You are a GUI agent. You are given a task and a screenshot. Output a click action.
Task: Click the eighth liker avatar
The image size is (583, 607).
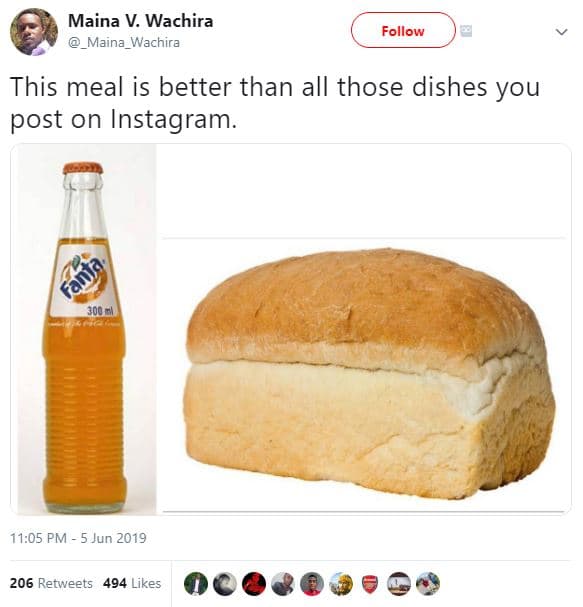click(399, 583)
